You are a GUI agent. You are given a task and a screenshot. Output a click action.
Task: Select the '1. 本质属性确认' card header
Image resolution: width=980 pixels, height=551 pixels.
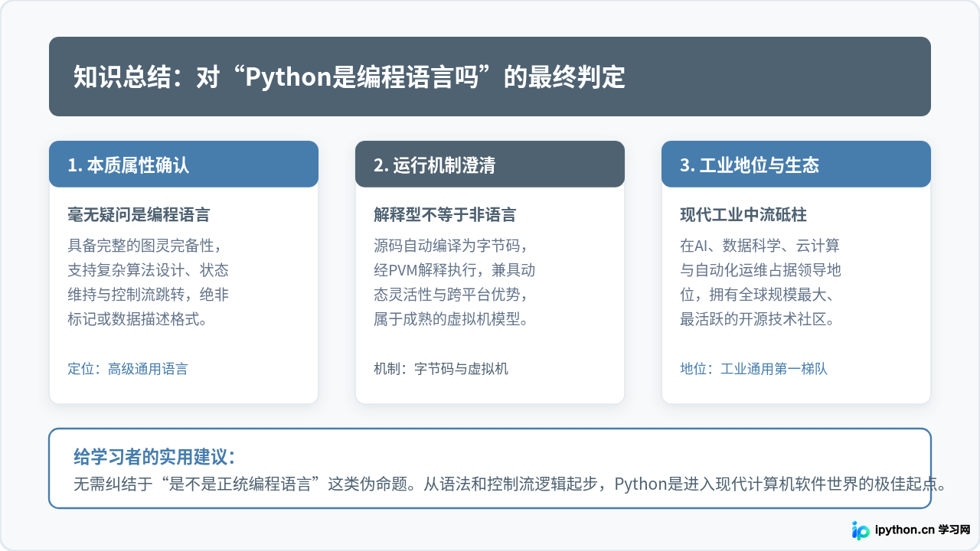pos(184,164)
